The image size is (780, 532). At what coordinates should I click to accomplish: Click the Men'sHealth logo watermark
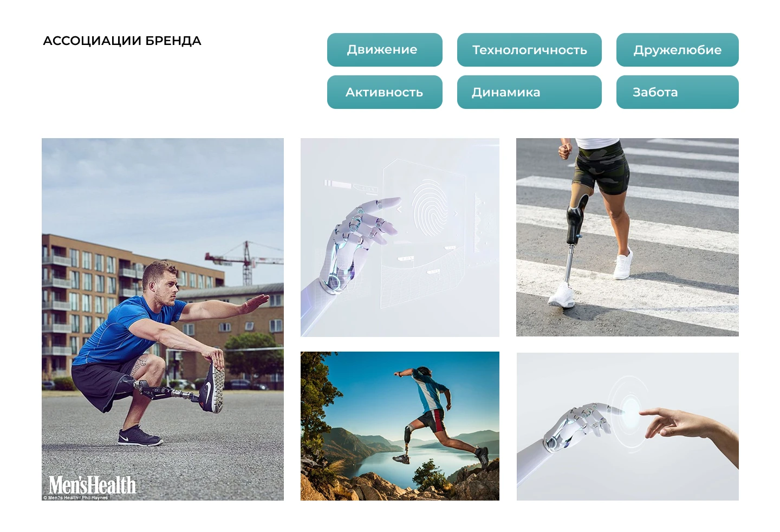click(92, 484)
